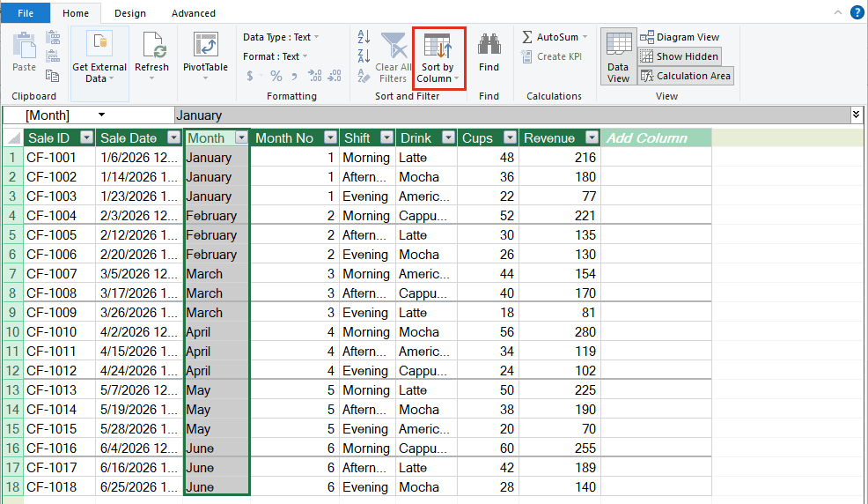Image resolution: width=868 pixels, height=504 pixels.
Task: Select Cups cell 60
Action: [488, 448]
